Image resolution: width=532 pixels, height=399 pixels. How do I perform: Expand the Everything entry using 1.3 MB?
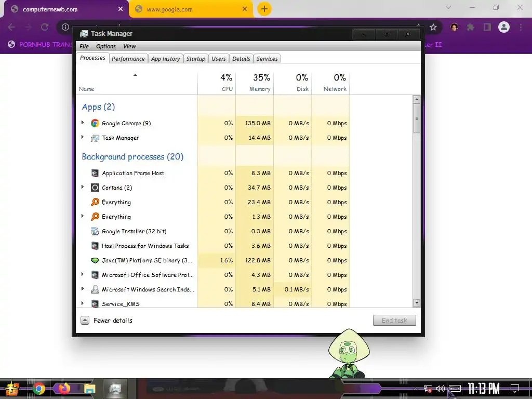coord(83,216)
